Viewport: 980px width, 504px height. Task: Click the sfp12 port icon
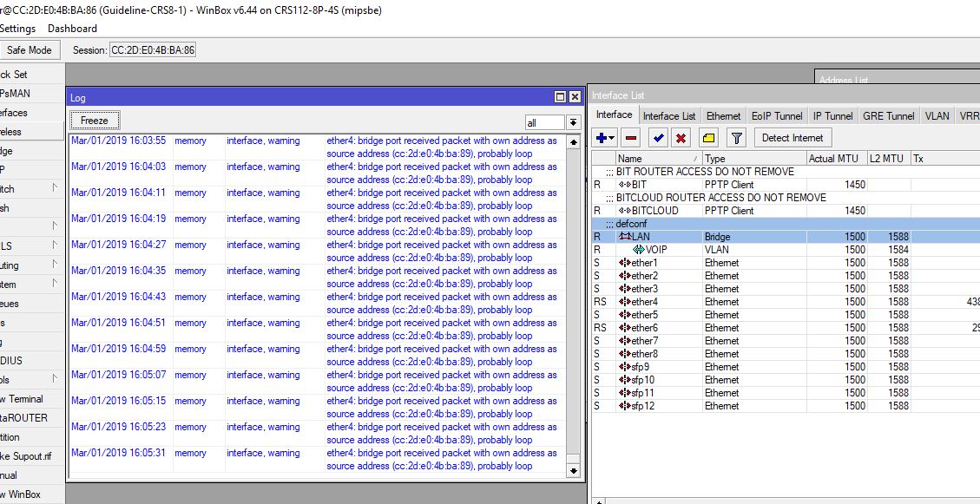point(625,407)
